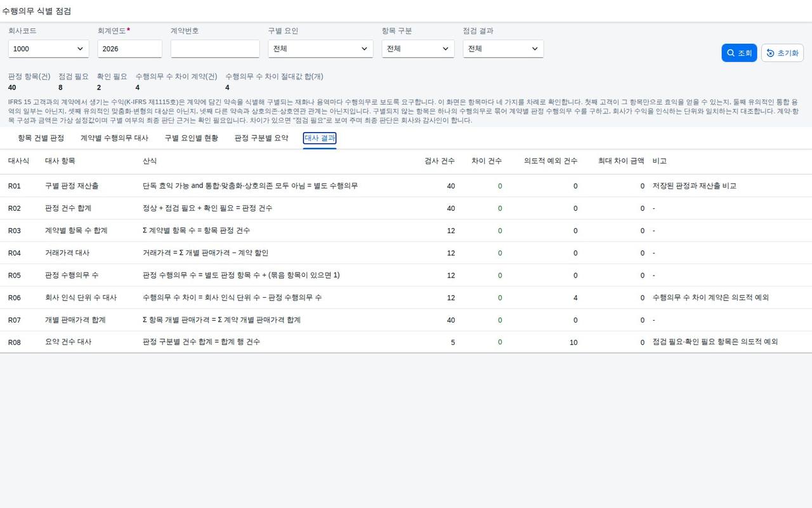
Task: Click the 비고 column header
Action: point(660,161)
